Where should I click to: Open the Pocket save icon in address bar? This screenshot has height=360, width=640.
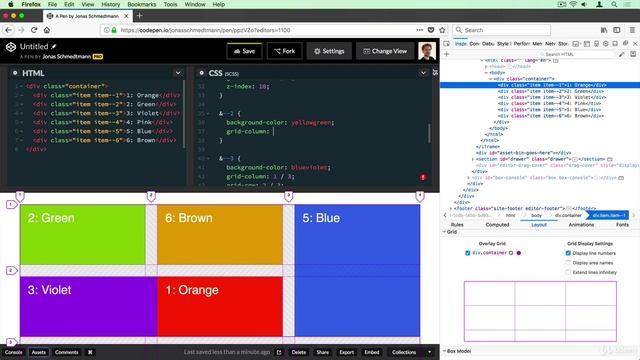tap(431, 30)
